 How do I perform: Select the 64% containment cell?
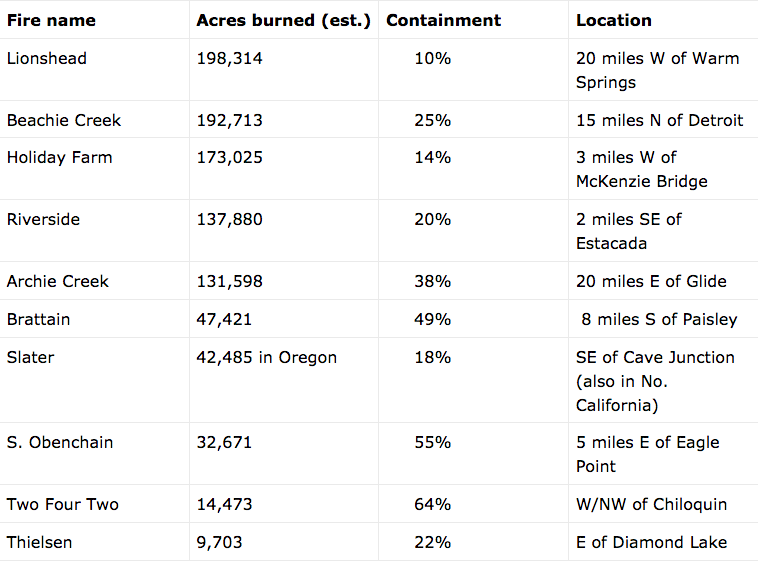coord(432,504)
